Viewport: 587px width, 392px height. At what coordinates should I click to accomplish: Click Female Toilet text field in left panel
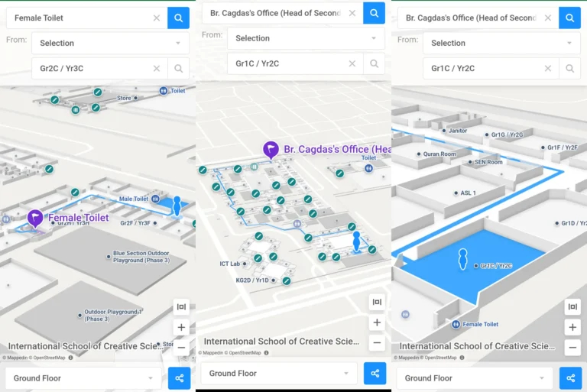87,18
